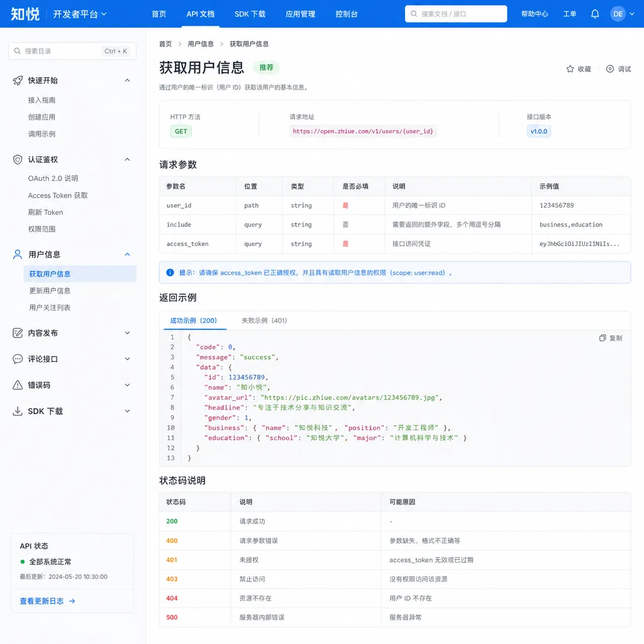This screenshot has height=644, width=644.
Task: Switch to 成功示例 (200) tab
Action: tap(194, 321)
